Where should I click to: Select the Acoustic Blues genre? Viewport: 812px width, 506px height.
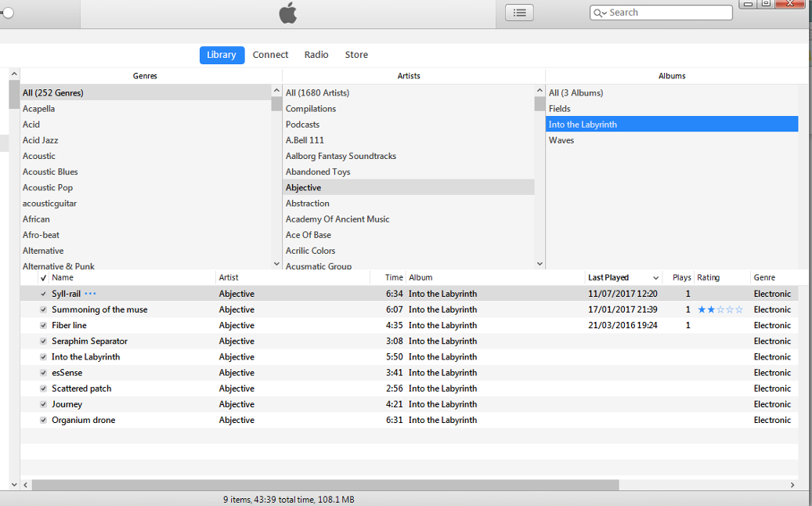pyautogui.click(x=146, y=172)
